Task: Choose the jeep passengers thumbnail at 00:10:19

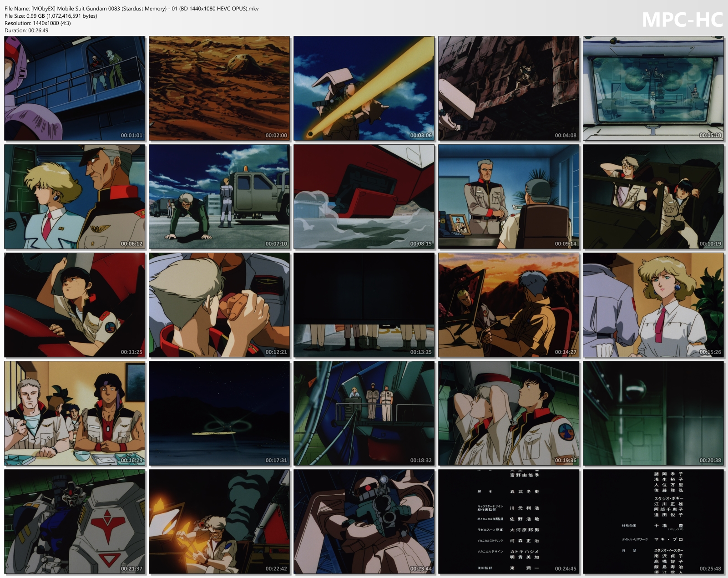Action: [x=653, y=197]
